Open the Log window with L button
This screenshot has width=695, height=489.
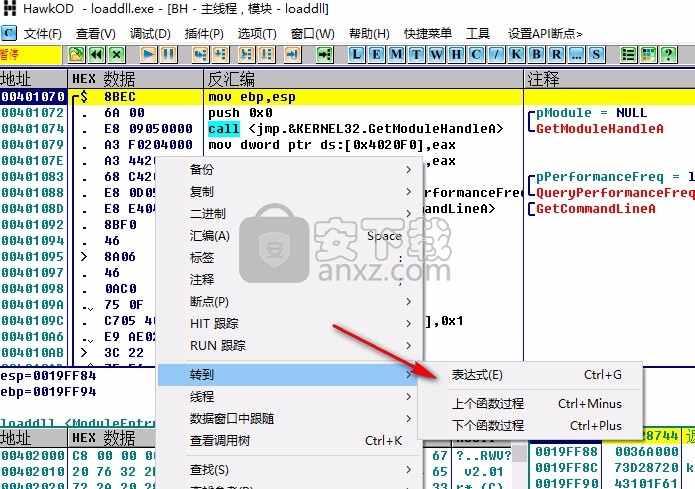pyautogui.click(x=356, y=55)
